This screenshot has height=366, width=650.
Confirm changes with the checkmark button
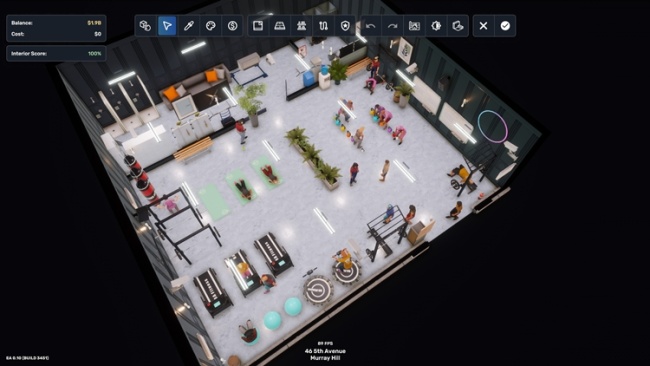coord(505,26)
